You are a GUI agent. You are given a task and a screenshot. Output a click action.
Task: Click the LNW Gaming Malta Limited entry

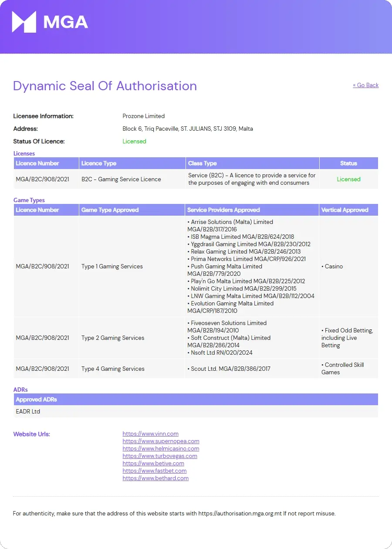click(251, 296)
